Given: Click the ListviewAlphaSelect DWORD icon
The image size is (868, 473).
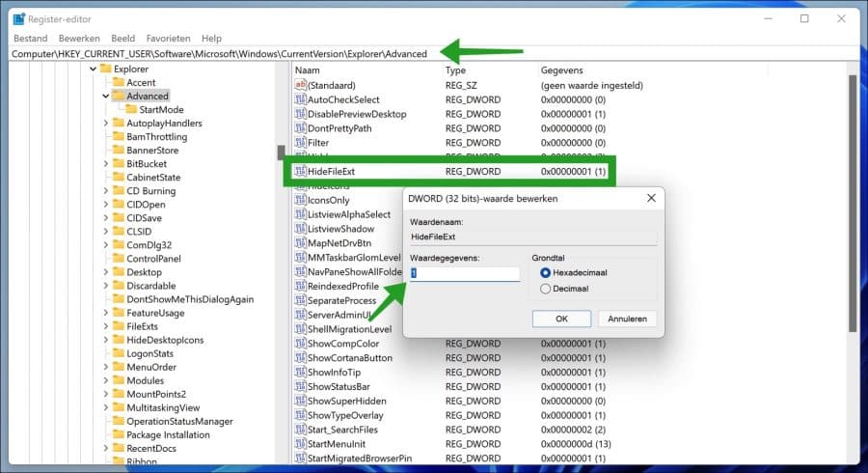Looking at the screenshot, I should (x=301, y=214).
